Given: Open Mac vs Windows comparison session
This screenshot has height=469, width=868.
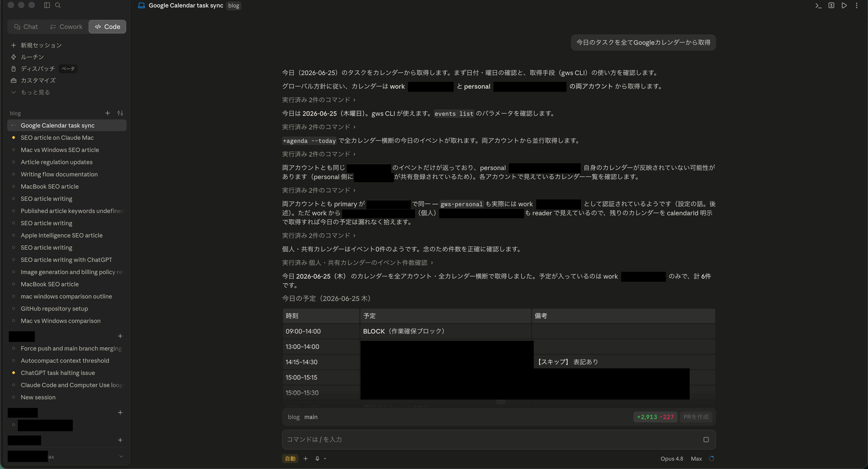Looking at the screenshot, I should point(67,321).
